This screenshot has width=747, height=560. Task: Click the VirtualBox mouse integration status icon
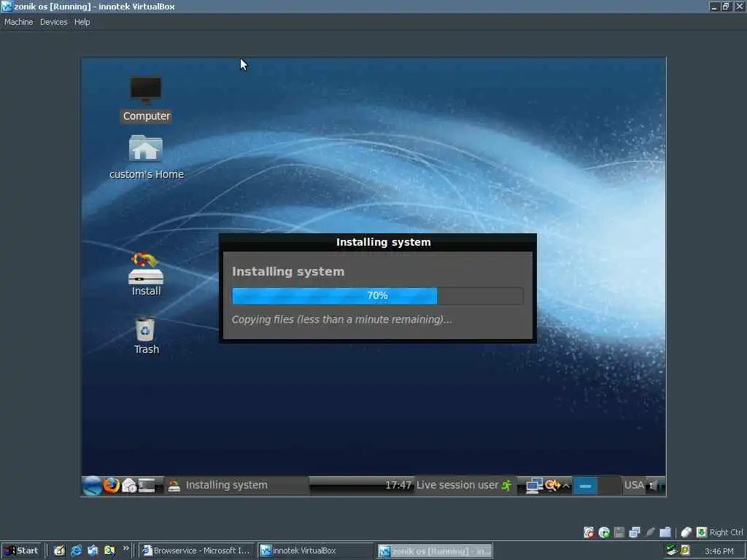686,532
